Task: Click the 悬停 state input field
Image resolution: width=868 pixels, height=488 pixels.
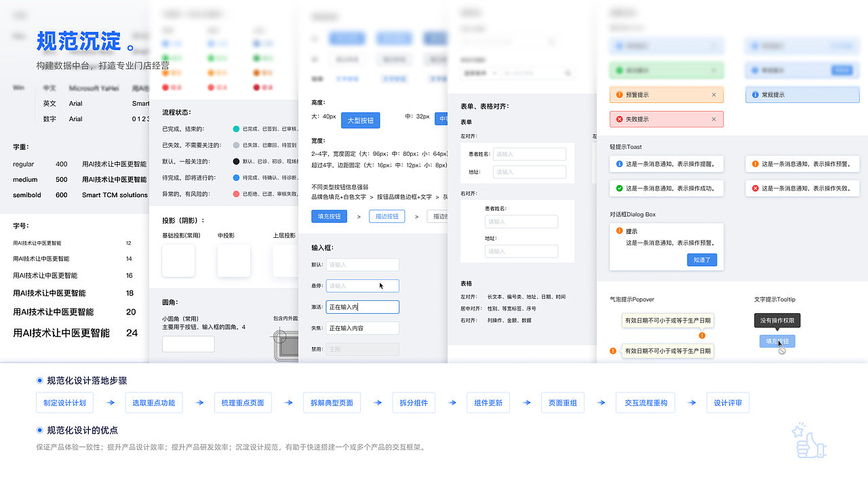Action: coord(362,286)
